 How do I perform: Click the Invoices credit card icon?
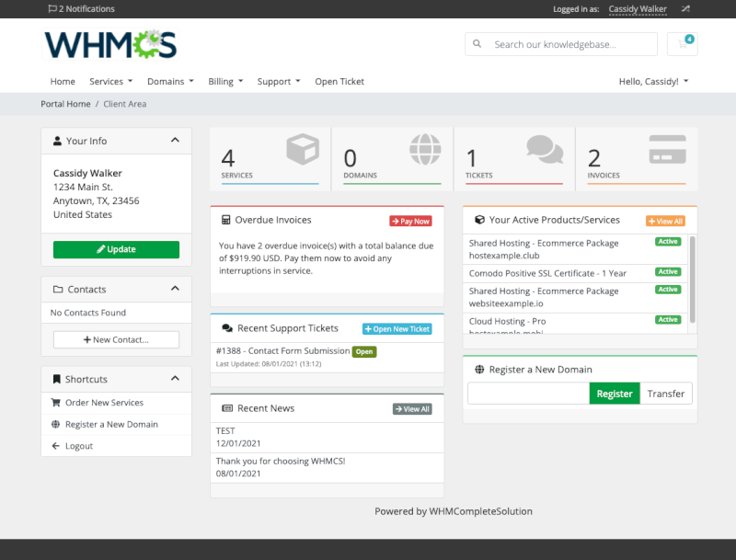[668, 149]
